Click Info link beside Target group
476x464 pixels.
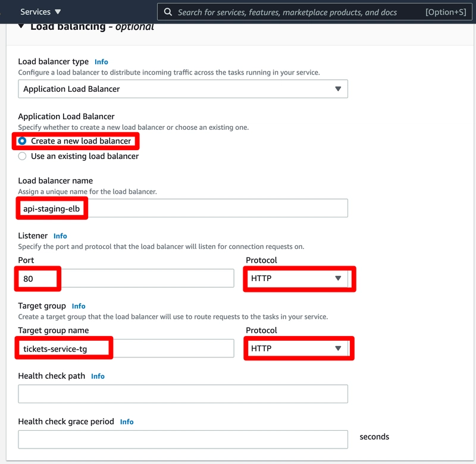click(x=79, y=306)
